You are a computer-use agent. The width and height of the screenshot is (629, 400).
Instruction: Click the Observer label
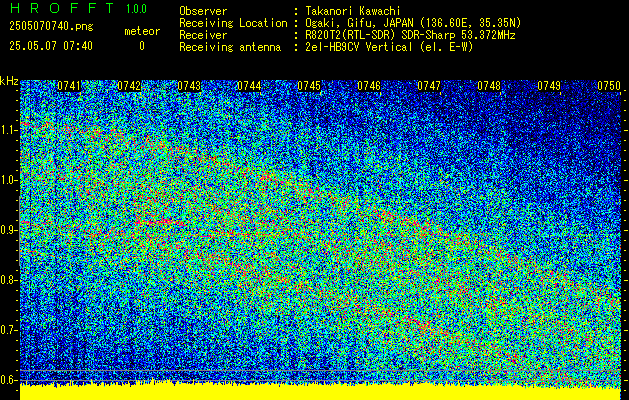point(203,11)
